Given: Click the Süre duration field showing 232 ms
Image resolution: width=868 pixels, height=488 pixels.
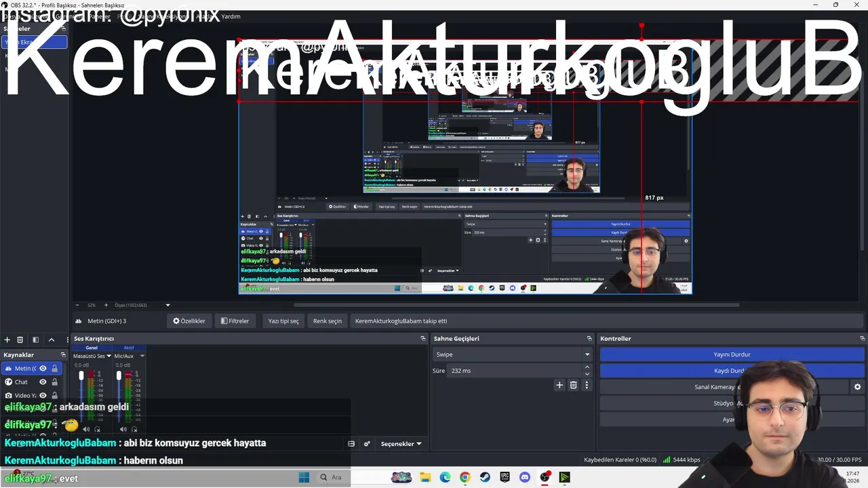Looking at the screenshot, I should (514, 371).
